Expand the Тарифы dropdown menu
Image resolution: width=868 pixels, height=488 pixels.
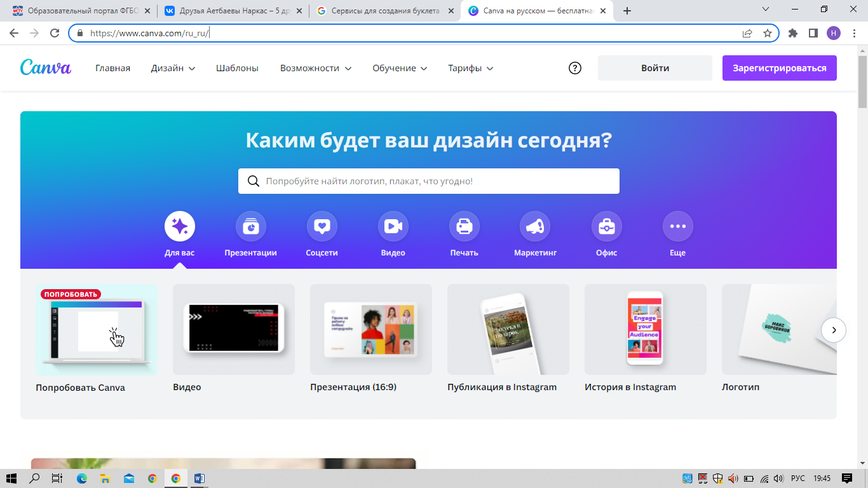pos(471,68)
